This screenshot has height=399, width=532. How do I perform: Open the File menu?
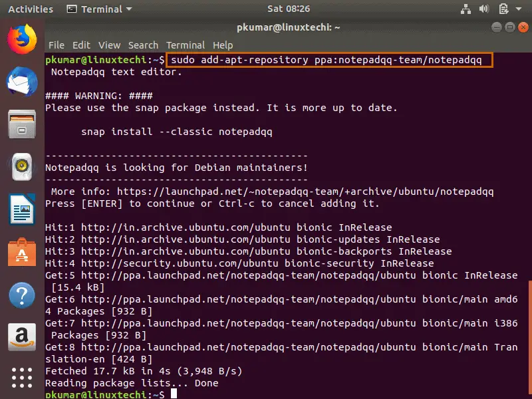[x=57, y=45]
